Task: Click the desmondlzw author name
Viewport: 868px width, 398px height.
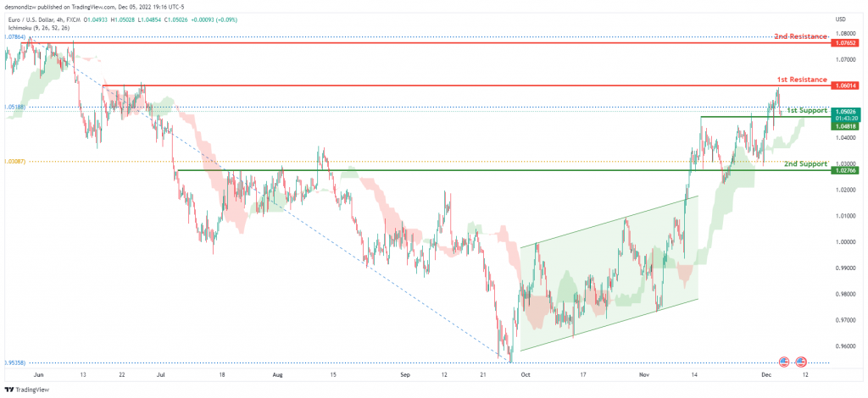Action: coord(19,7)
